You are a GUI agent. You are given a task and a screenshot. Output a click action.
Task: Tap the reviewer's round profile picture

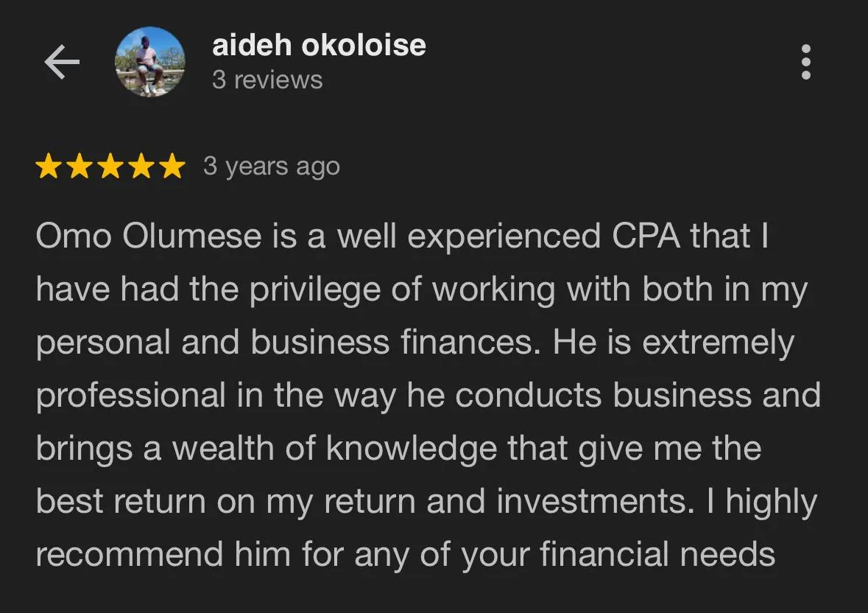pyautogui.click(x=150, y=62)
